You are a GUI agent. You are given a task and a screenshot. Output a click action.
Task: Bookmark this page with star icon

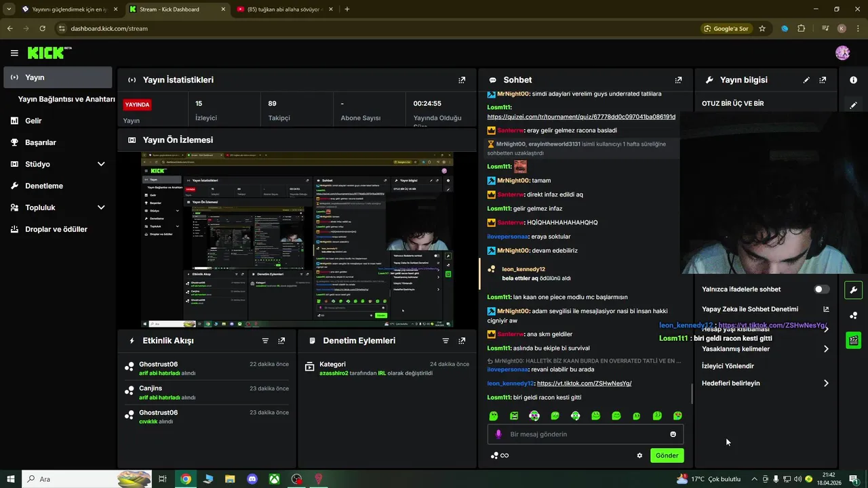pos(762,28)
